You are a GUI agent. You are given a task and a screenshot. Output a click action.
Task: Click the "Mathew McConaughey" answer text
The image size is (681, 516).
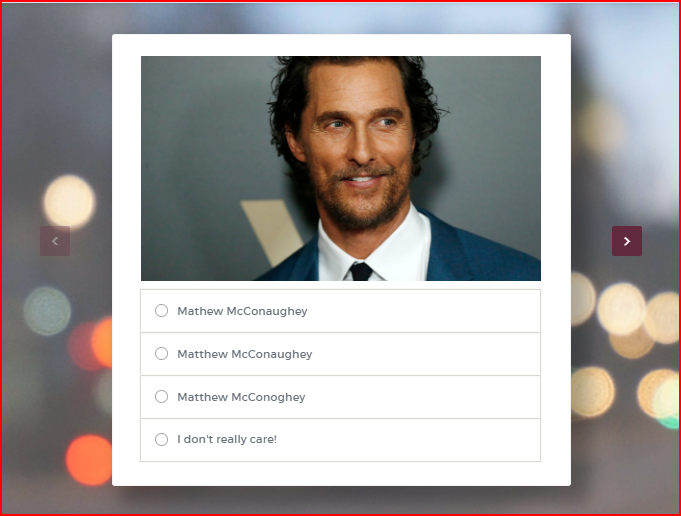pyautogui.click(x=242, y=311)
